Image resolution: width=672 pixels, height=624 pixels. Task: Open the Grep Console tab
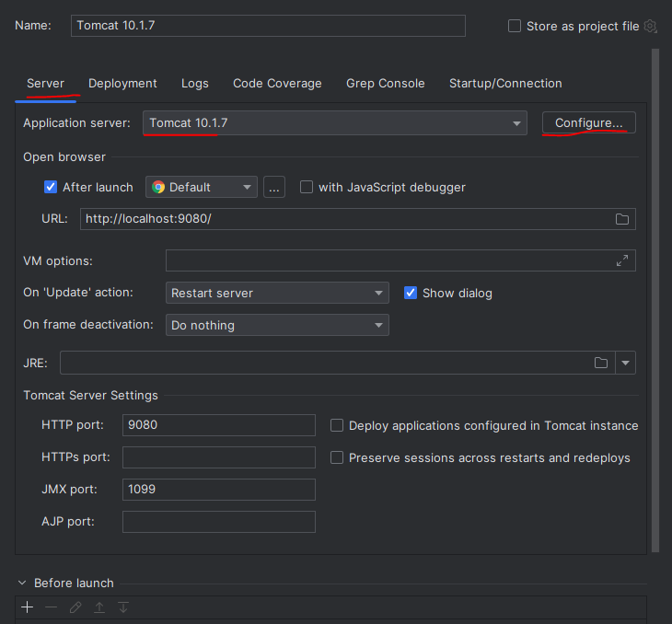[x=386, y=83]
